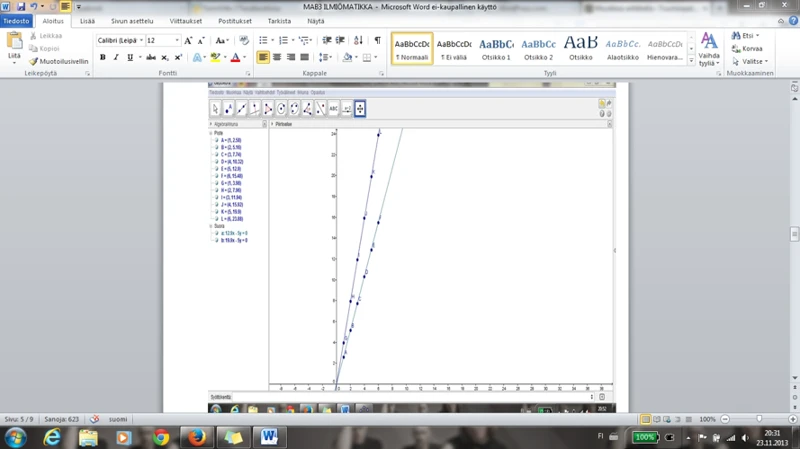Click the center text alignment icon
Screen dimensions: 800x449
pyautogui.click(x=277, y=58)
